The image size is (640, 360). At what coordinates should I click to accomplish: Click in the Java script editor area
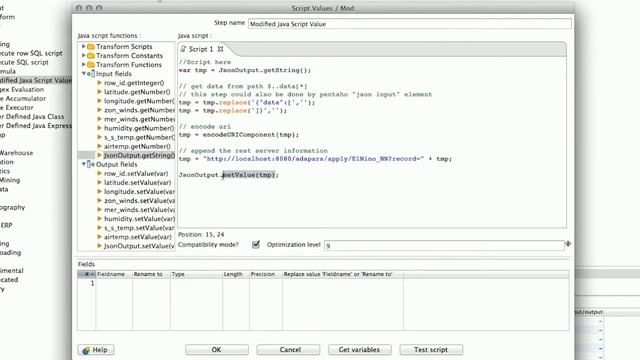click(x=372, y=142)
